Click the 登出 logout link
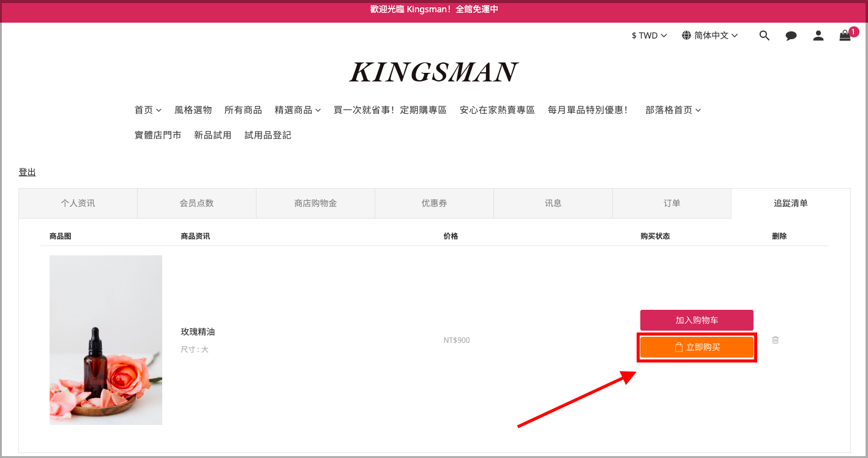Image resolution: width=868 pixels, height=458 pixels. (x=27, y=172)
